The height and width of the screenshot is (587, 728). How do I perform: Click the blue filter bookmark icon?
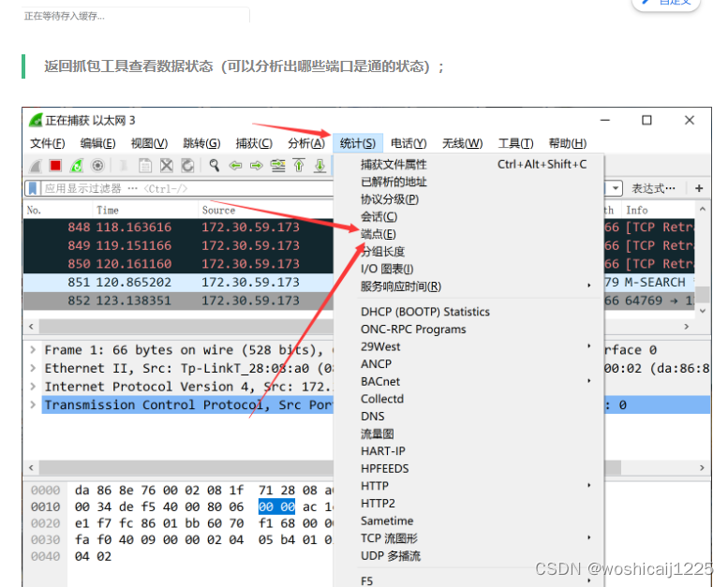(x=33, y=188)
